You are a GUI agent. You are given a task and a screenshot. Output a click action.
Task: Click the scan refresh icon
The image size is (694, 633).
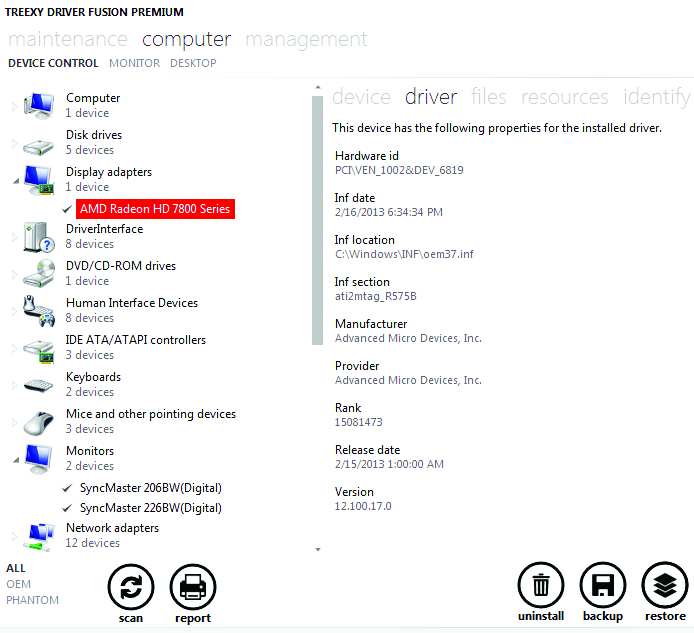(131, 587)
